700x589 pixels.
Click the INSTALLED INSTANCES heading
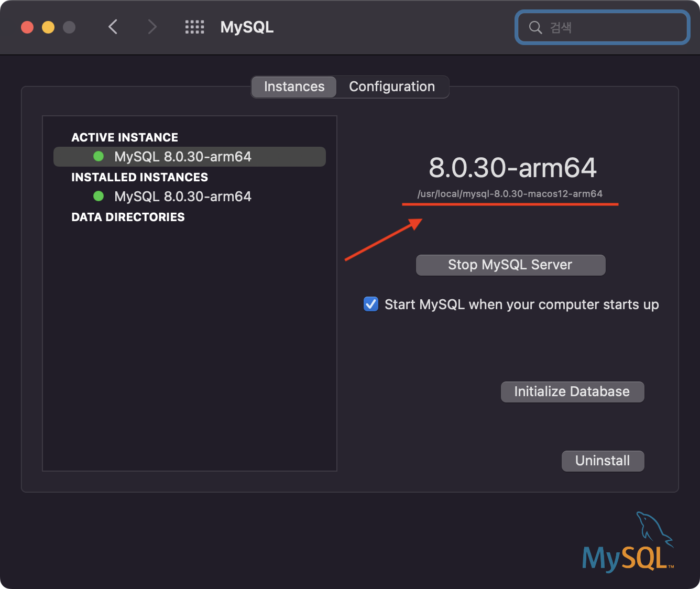point(139,177)
